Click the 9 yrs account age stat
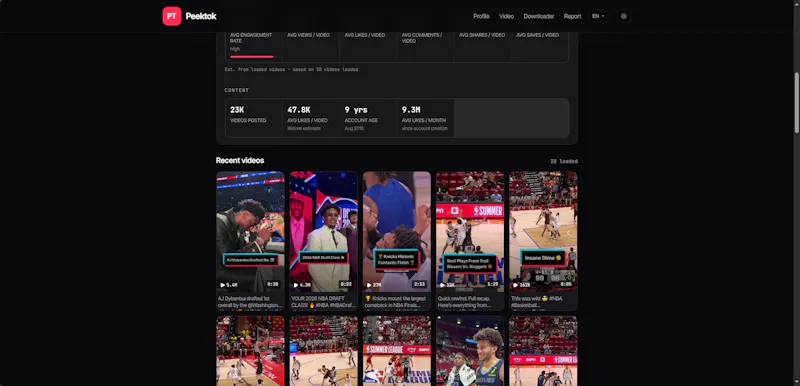 [x=368, y=118]
